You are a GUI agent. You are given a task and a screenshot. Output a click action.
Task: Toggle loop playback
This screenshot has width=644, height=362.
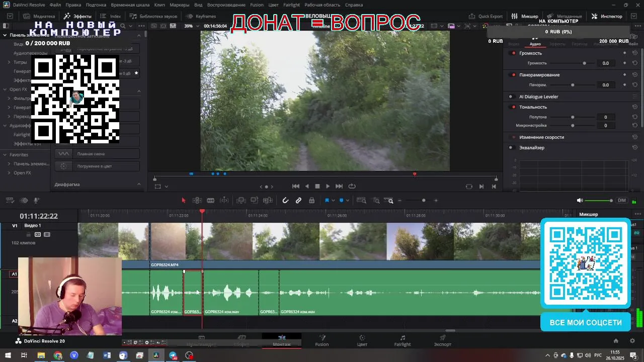(x=352, y=186)
